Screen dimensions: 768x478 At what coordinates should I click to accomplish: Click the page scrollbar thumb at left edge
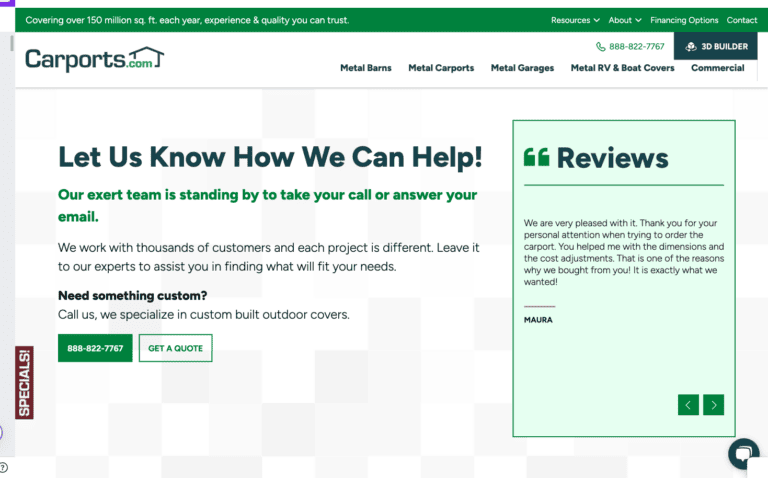[11, 44]
